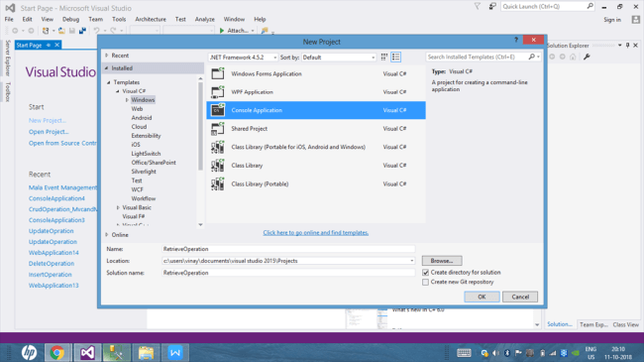Select the Console Application template icon

tap(218, 110)
